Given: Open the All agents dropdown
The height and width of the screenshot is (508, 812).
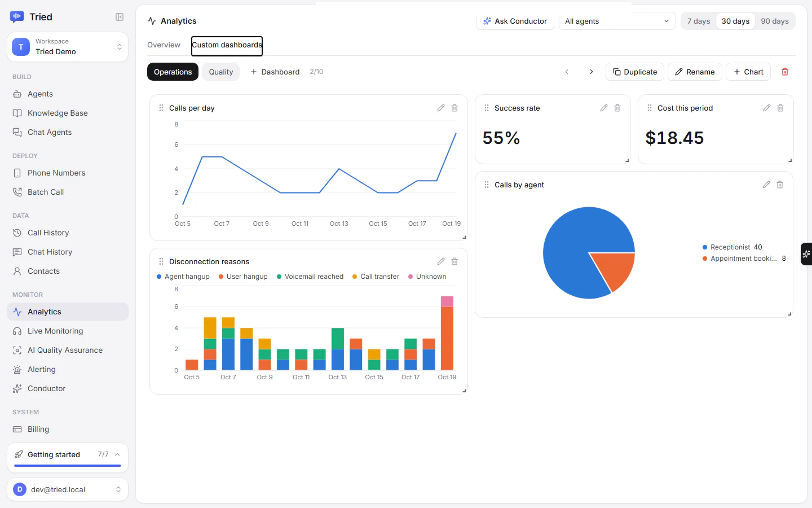Looking at the screenshot, I should (617, 21).
